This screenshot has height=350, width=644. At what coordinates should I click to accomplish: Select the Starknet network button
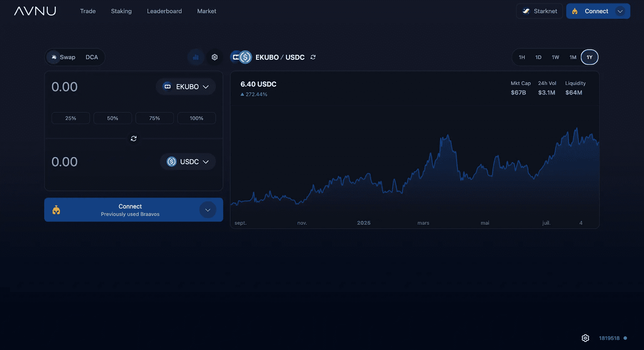pos(539,11)
